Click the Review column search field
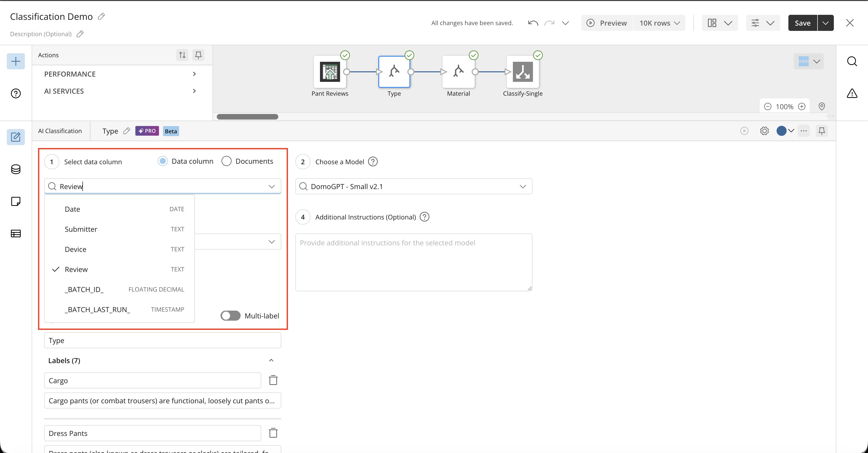 (x=163, y=186)
